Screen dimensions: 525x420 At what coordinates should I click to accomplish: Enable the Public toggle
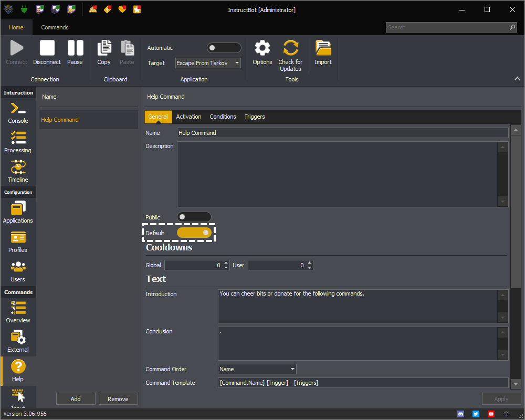pyautogui.click(x=194, y=217)
